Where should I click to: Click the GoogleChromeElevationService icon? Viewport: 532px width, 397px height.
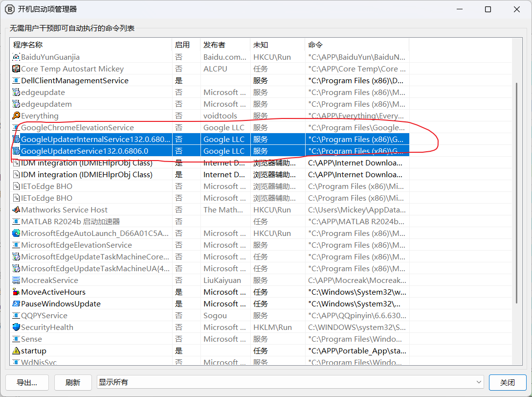click(x=16, y=128)
